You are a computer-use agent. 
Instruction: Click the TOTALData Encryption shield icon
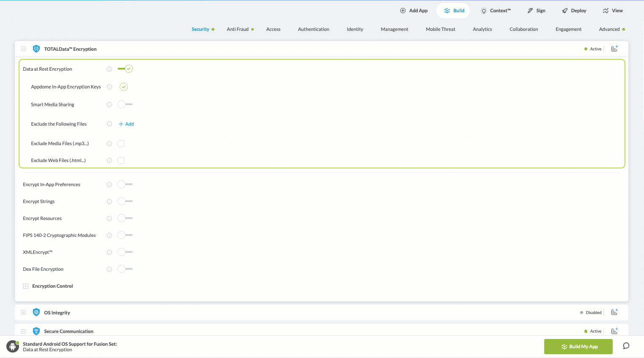click(36, 49)
